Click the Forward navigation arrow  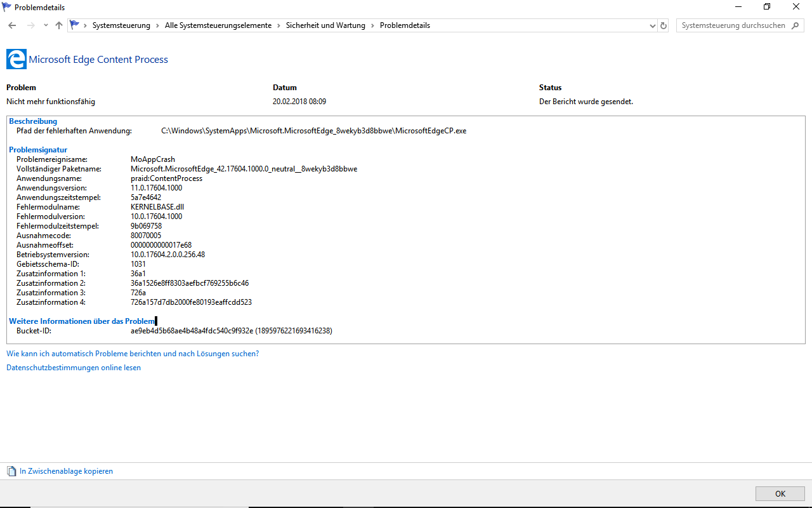[x=30, y=25]
